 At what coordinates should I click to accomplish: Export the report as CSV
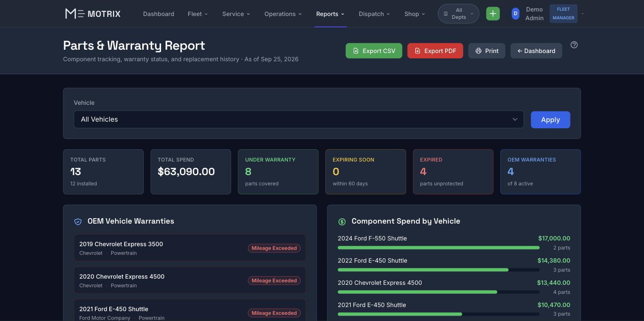click(374, 51)
